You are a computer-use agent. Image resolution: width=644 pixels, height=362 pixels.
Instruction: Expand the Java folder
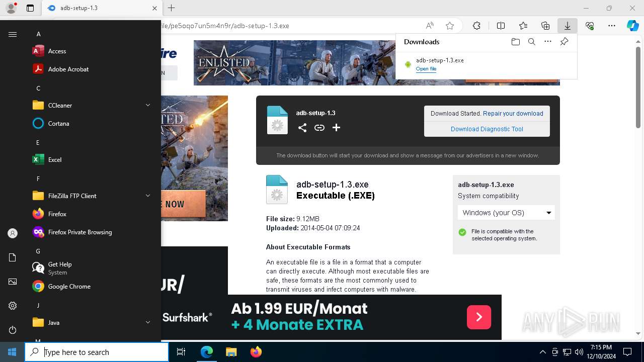tap(91, 322)
